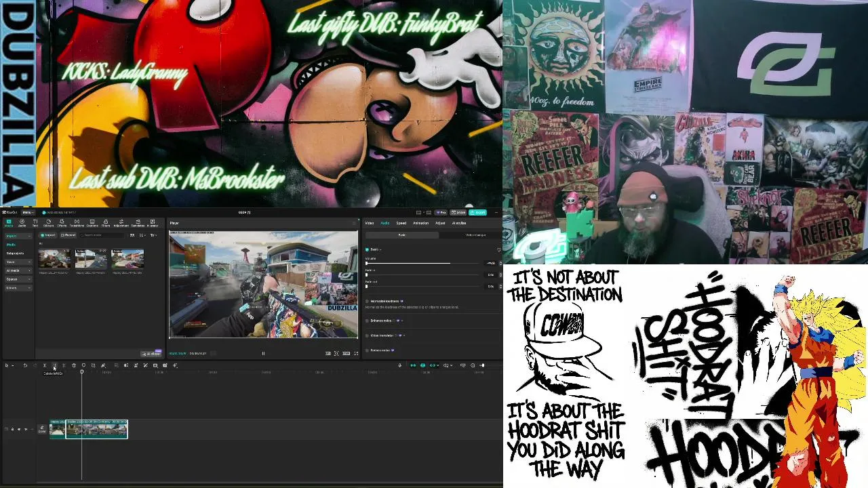Open the filter dropdown in media panel
The height and width of the screenshot is (488, 868).
click(153, 235)
